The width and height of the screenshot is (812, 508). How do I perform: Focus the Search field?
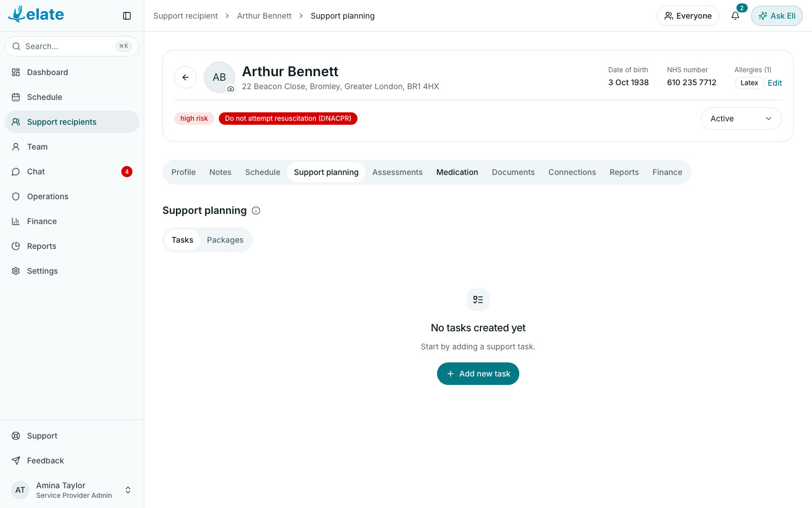[72, 46]
